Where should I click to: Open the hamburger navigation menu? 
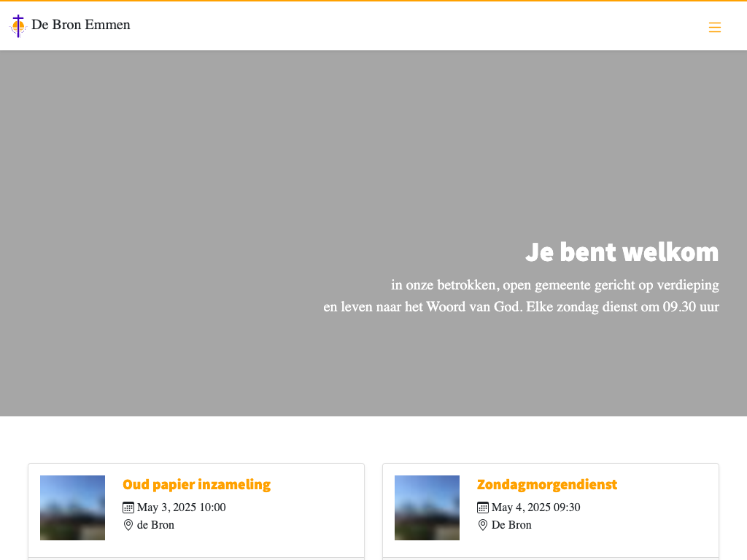[714, 27]
